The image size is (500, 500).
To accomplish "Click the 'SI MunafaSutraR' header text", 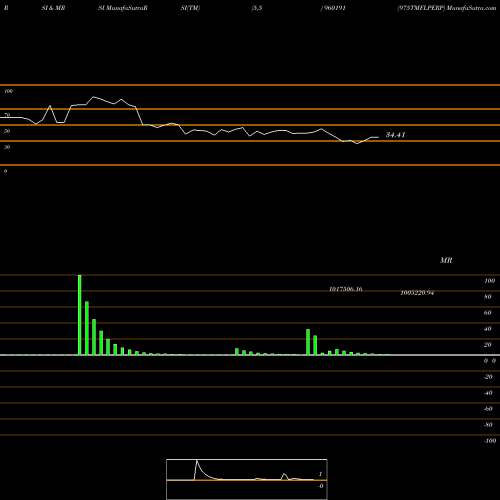I will pyautogui.click(x=123, y=8).
